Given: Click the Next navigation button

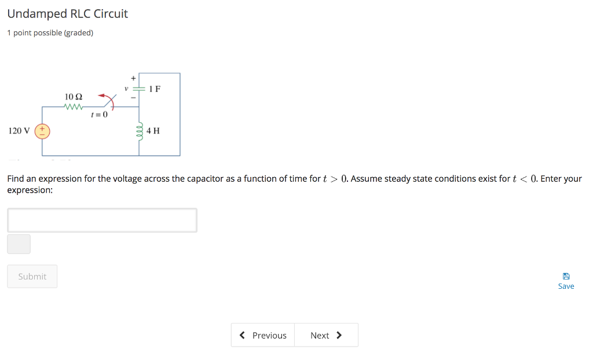Looking at the screenshot, I should coord(326,334).
